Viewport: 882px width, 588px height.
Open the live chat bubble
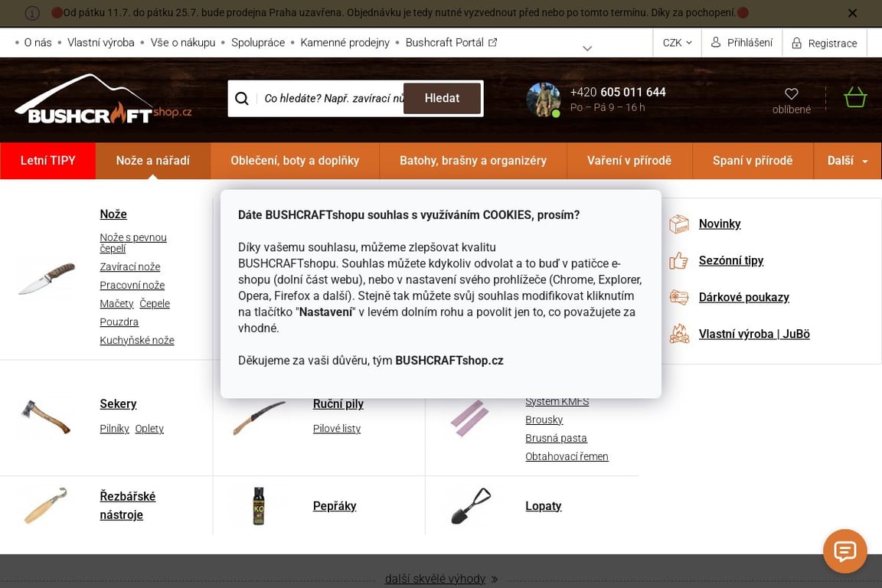click(x=845, y=550)
